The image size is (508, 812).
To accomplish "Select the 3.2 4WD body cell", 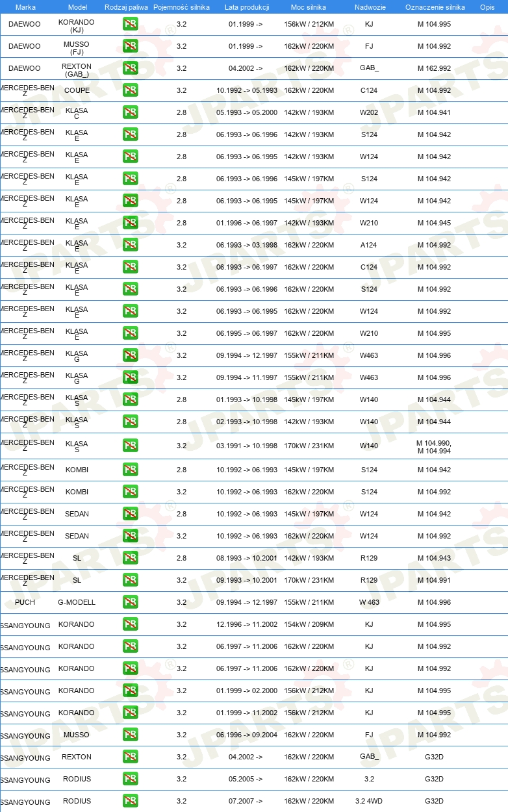I will click(x=369, y=802).
